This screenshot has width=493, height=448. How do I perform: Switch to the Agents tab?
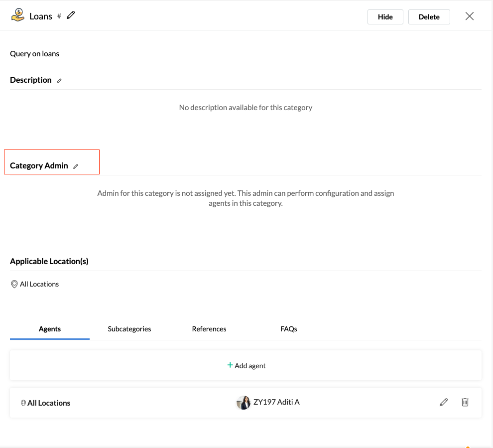(50, 329)
